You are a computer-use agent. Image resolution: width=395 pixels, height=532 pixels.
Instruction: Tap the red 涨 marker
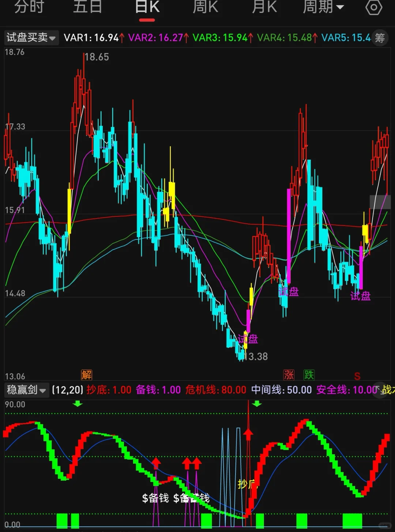[x=289, y=375]
